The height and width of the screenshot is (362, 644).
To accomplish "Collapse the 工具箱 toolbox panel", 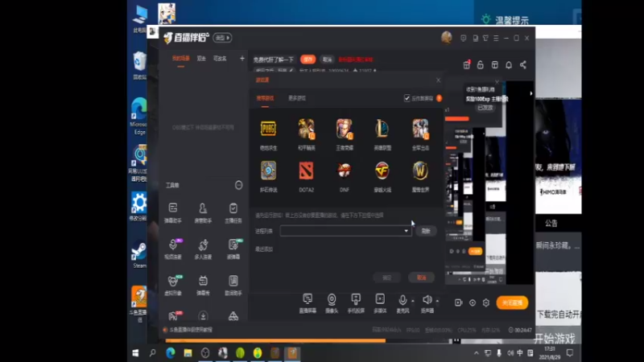I will coord(238,185).
